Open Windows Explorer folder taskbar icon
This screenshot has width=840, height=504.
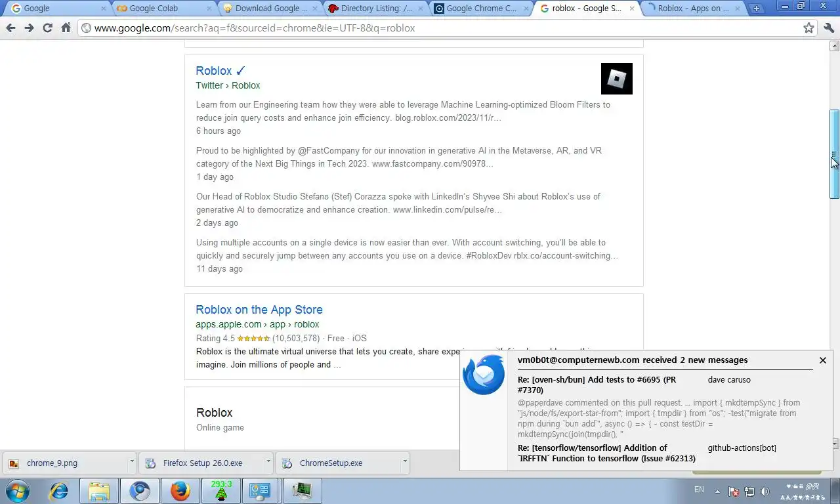click(x=99, y=491)
